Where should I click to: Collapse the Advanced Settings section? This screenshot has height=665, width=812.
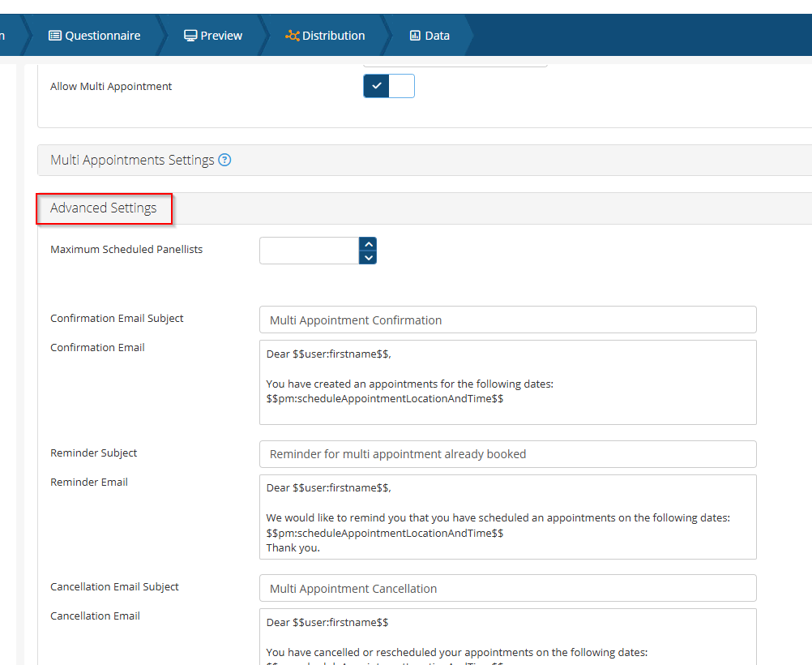(104, 208)
